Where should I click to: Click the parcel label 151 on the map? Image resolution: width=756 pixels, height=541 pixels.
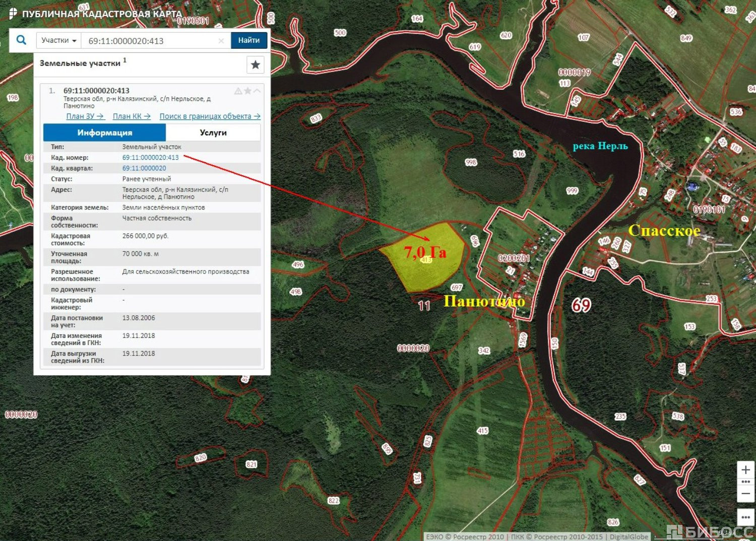click(x=665, y=448)
